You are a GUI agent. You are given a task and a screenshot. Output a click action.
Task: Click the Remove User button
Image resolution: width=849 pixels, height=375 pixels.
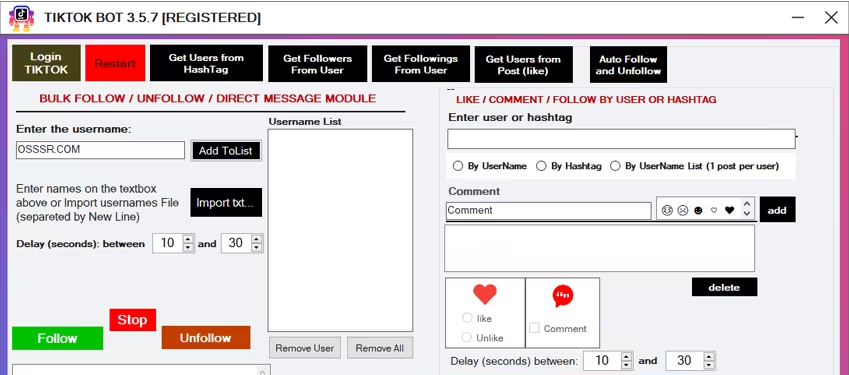(x=305, y=348)
